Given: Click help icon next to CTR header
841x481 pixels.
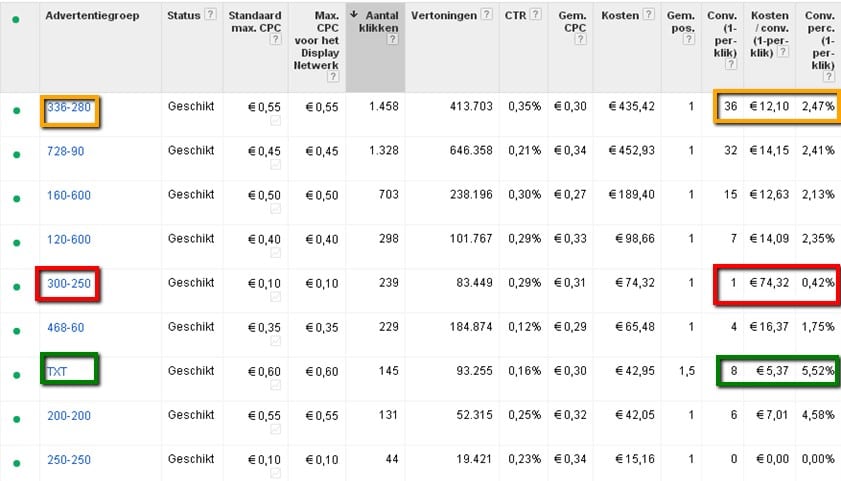Looking at the screenshot, I should (x=535, y=14).
